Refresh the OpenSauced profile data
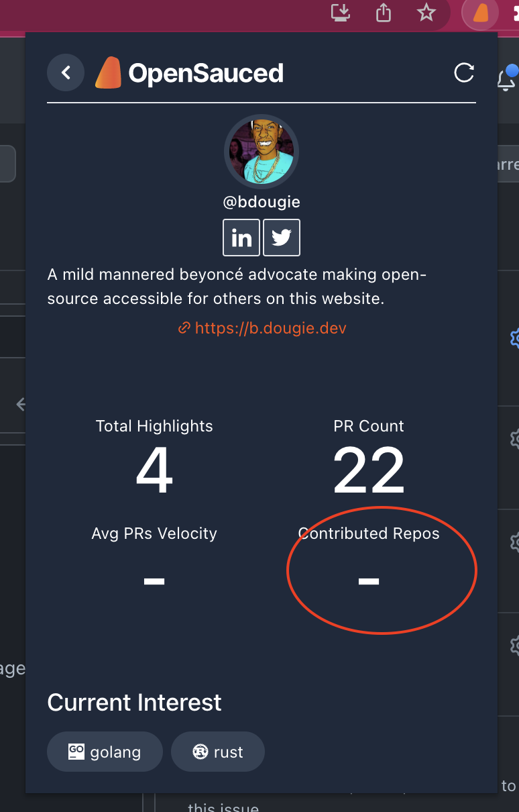This screenshot has height=812, width=519. pos(464,74)
